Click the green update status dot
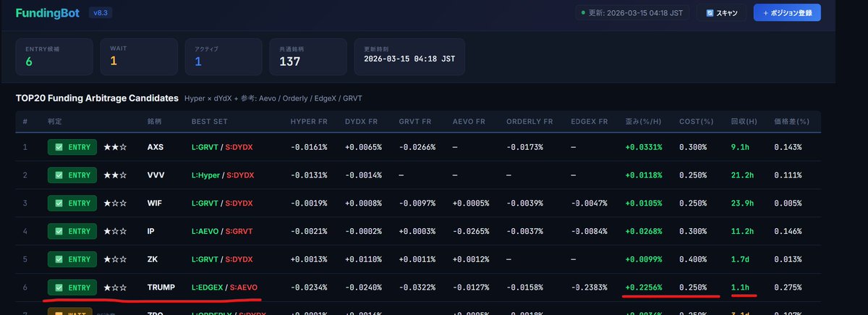This screenshot has width=868, height=315. click(x=583, y=13)
